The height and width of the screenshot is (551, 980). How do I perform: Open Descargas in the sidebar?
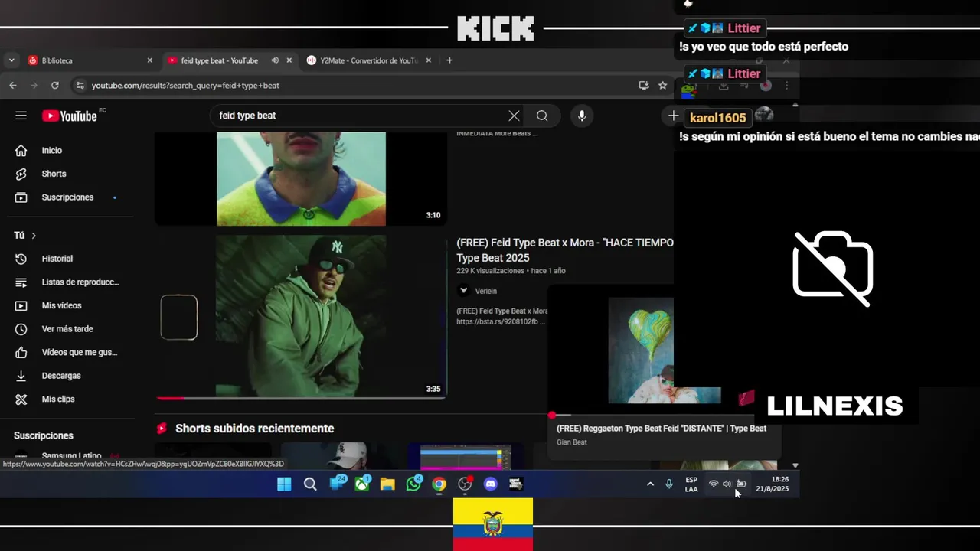point(61,376)
